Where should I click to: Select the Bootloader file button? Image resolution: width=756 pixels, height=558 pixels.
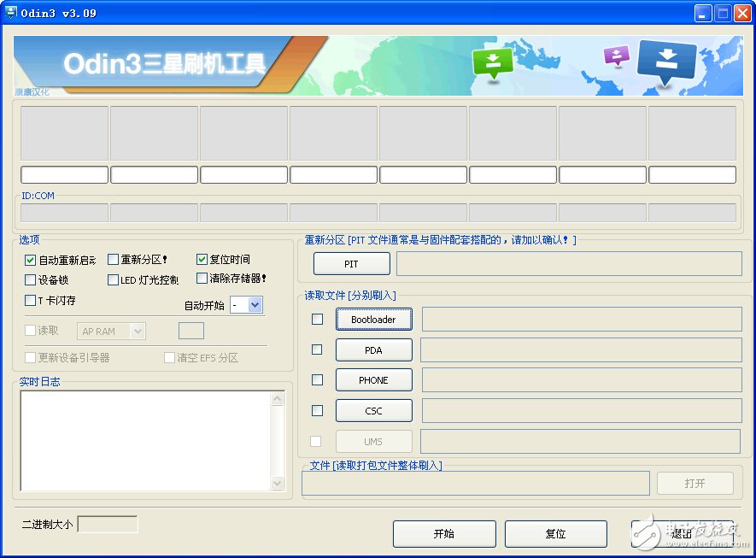click(373, 319)
